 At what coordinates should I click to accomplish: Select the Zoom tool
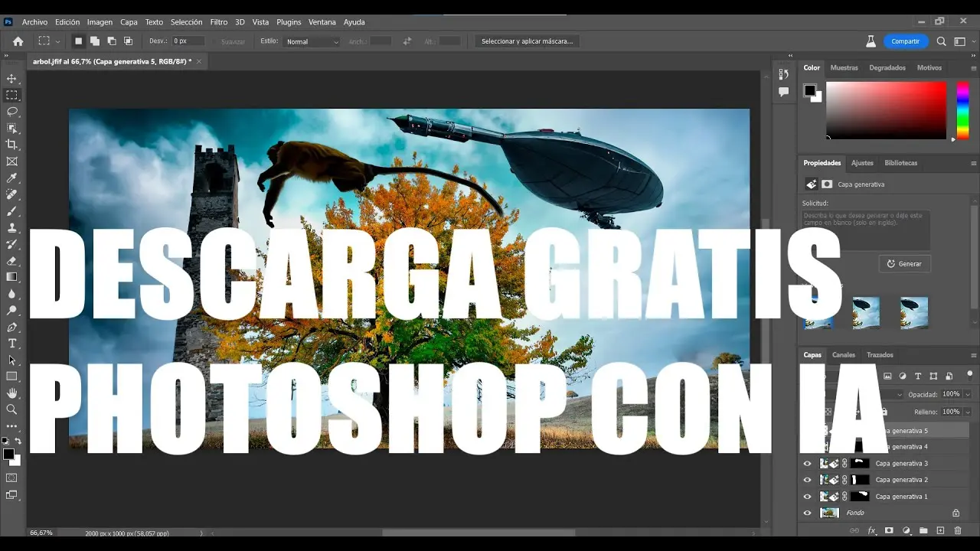(11, 409)
